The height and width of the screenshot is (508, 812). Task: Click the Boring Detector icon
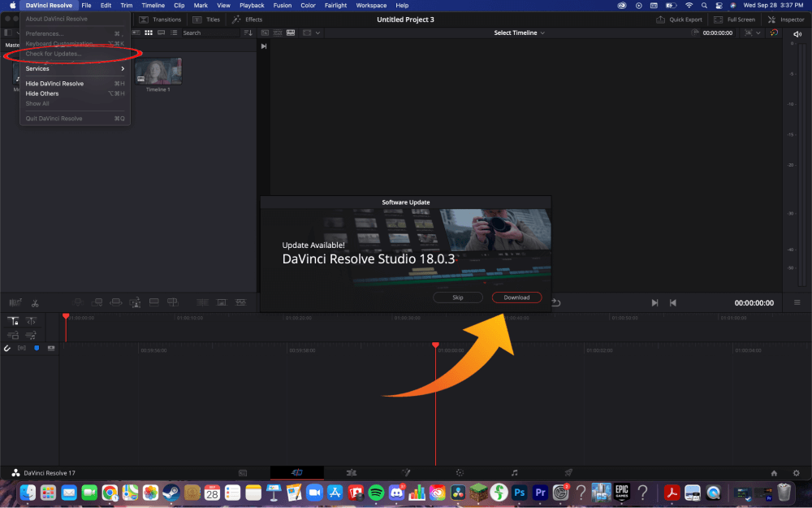[x=15, y=302]
